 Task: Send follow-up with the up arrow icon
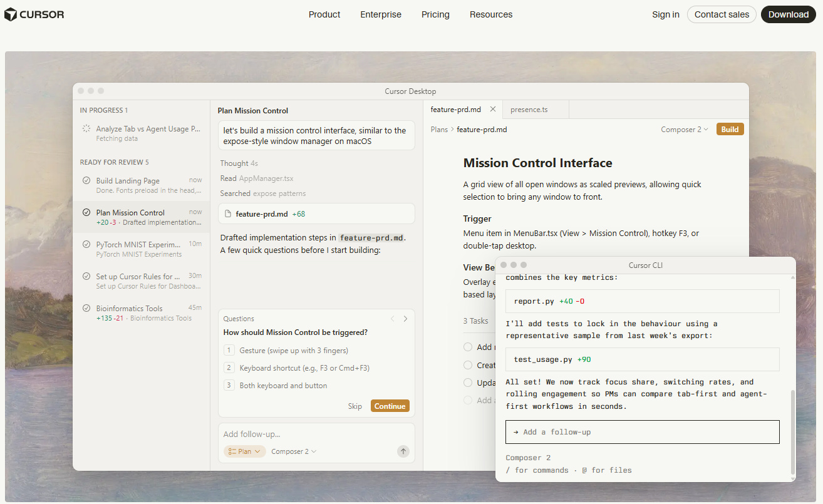tap(403, 451)
